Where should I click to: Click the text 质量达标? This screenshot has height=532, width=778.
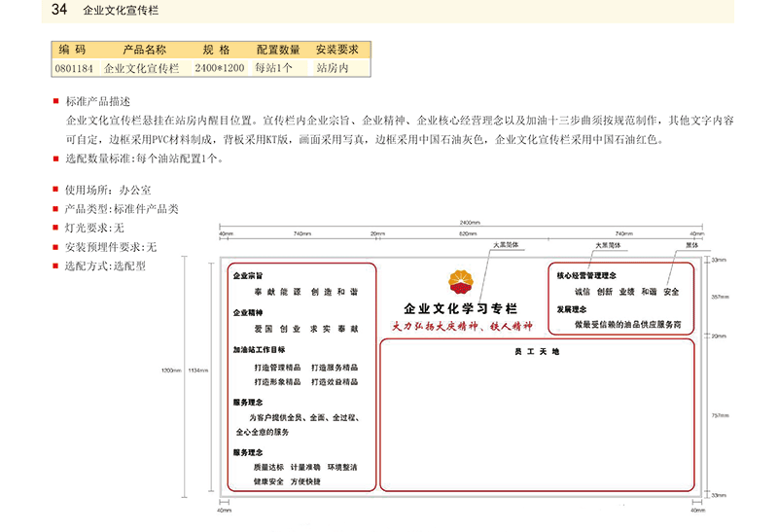[268, 468]
